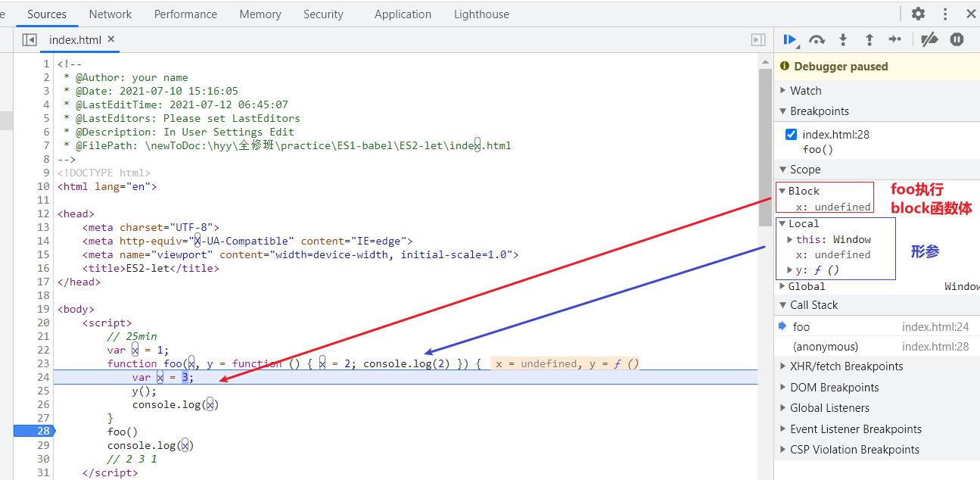Expand the 'y: f ()' function entry
Screen dimensions: 980x480
click(x=791, y=270)
